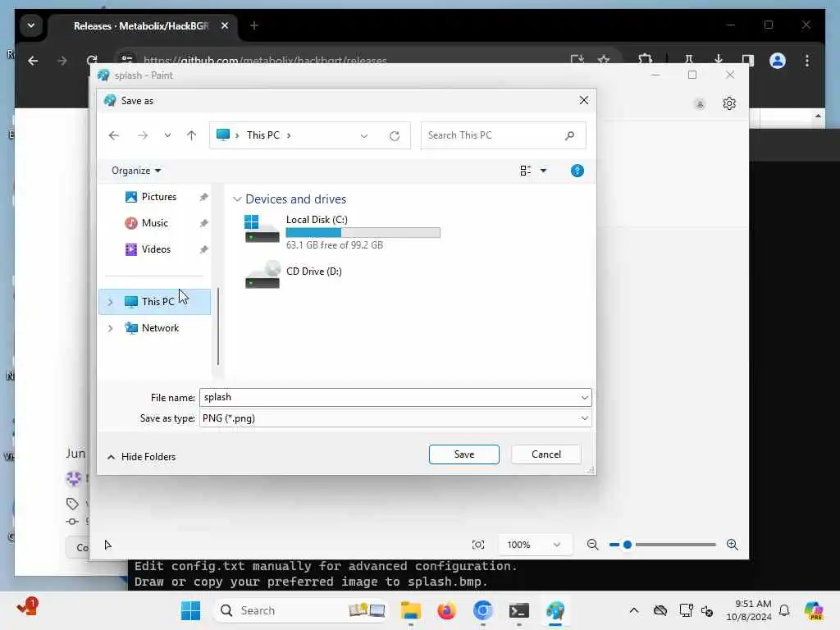The height and width of the screenshot is (630, 840).
Task: Zoom out in Paint
Action: click(592, 545)
